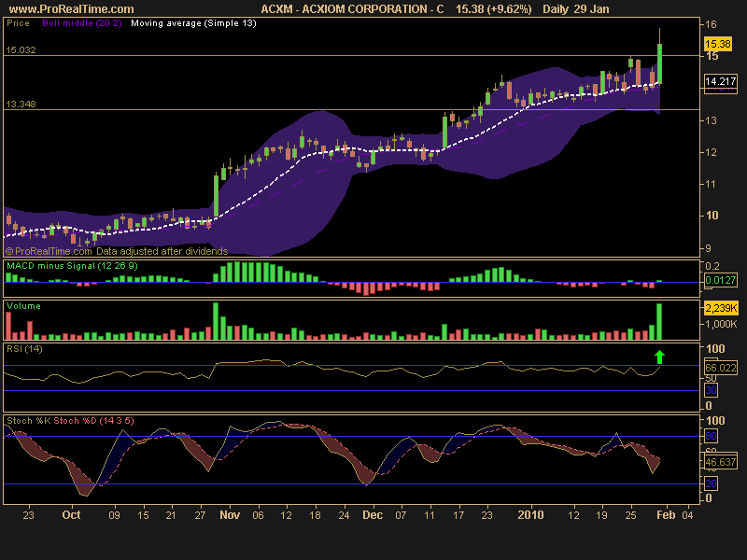The image size is (747, 560).
Task: Click the 1,000K volume axis label
Action: (x=721, y=324)
